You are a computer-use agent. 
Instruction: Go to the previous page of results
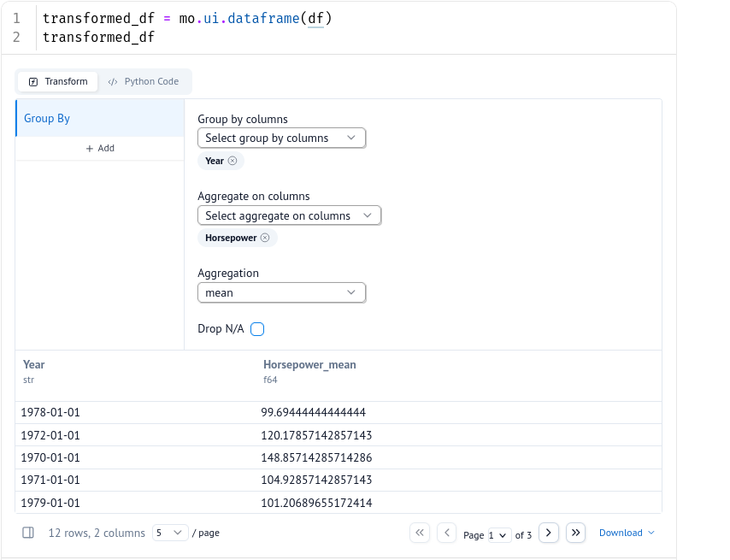[x=446, y=533]
